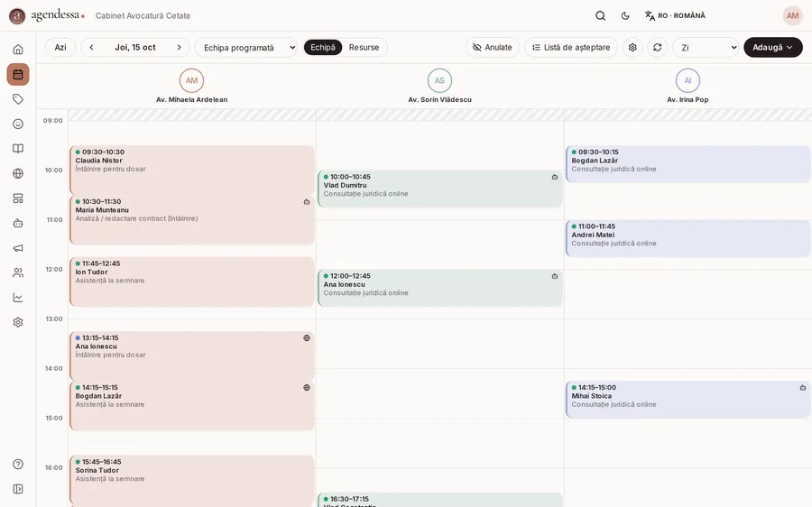Open Maria Munteanu 10:30 appointment

tap(192, 219)
